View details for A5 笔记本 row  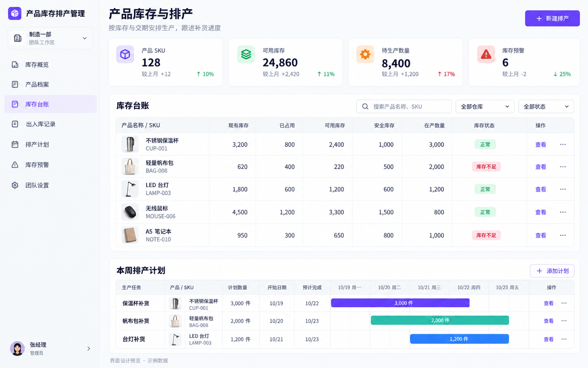(541, 235)
